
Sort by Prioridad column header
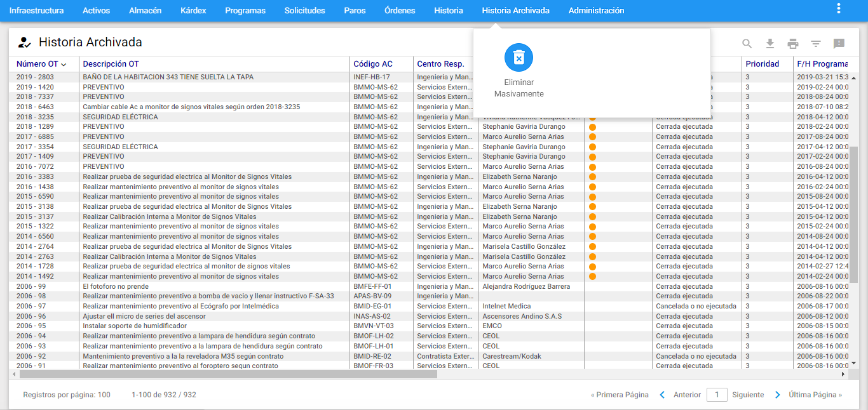coord(763,64)
